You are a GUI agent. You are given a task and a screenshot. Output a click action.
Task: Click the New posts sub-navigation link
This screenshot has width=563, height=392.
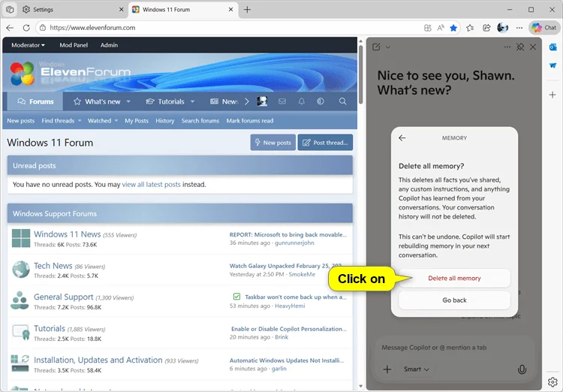21,121
